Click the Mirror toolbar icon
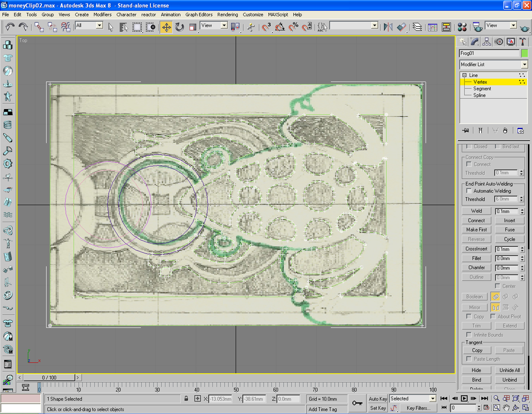The height and width of the screenshot is (414, 532). pos(388,27)
